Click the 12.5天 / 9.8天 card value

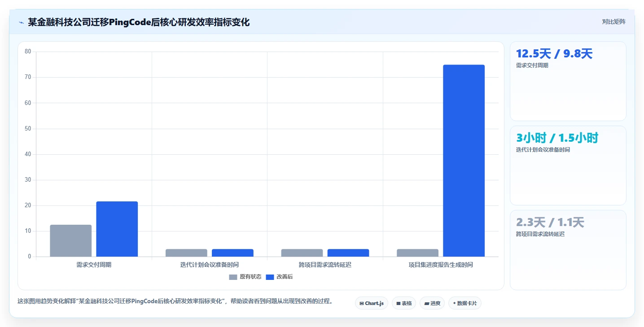tap(554, 54)
